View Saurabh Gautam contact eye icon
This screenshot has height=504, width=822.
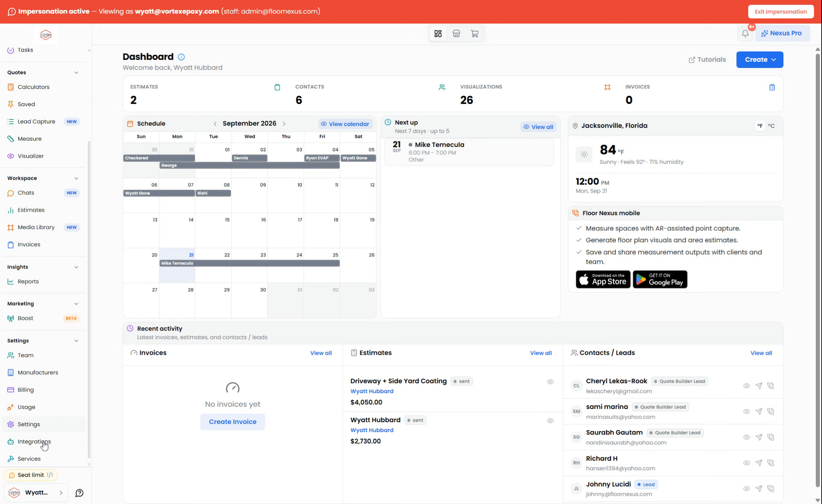tap(747, 437)
